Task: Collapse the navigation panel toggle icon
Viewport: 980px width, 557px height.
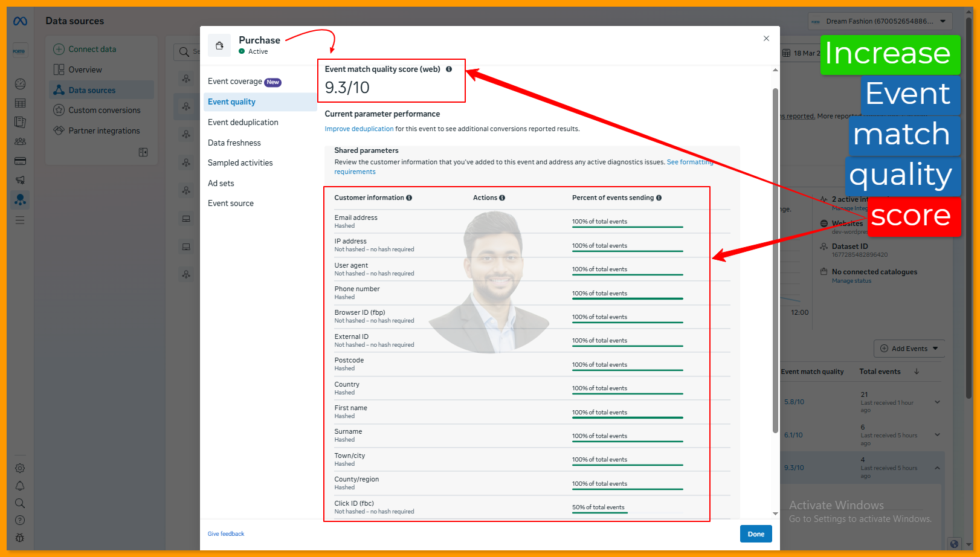Action: [x=143, y=152]
